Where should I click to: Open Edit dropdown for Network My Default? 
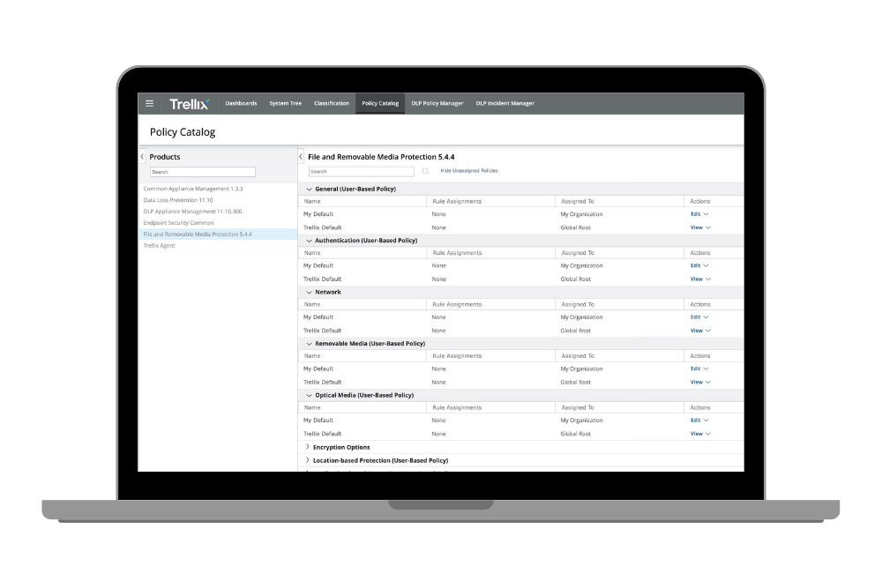[699, 317]
